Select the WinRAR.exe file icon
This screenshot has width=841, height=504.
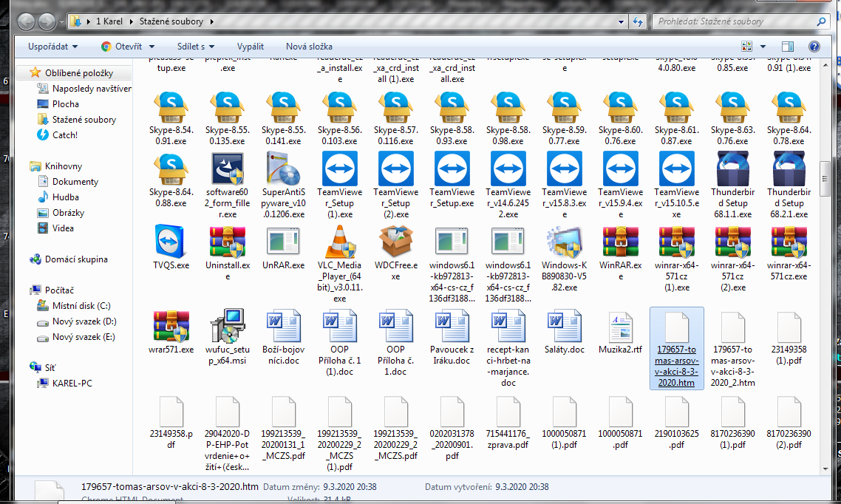[620, 243]
